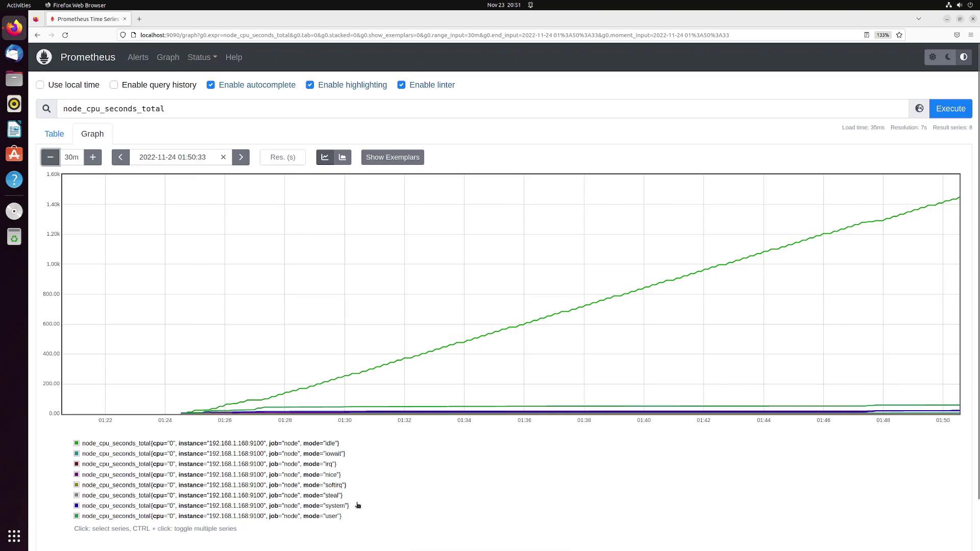This screenshot has width=980, height=551.
Task: Open Firefox list all tabs chevron
Action: coord(919,19)
